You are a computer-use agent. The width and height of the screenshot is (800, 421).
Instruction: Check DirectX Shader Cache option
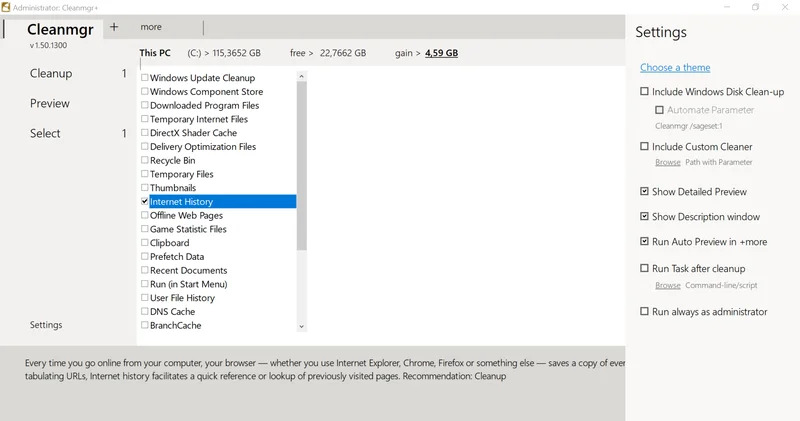pos(145,133)
